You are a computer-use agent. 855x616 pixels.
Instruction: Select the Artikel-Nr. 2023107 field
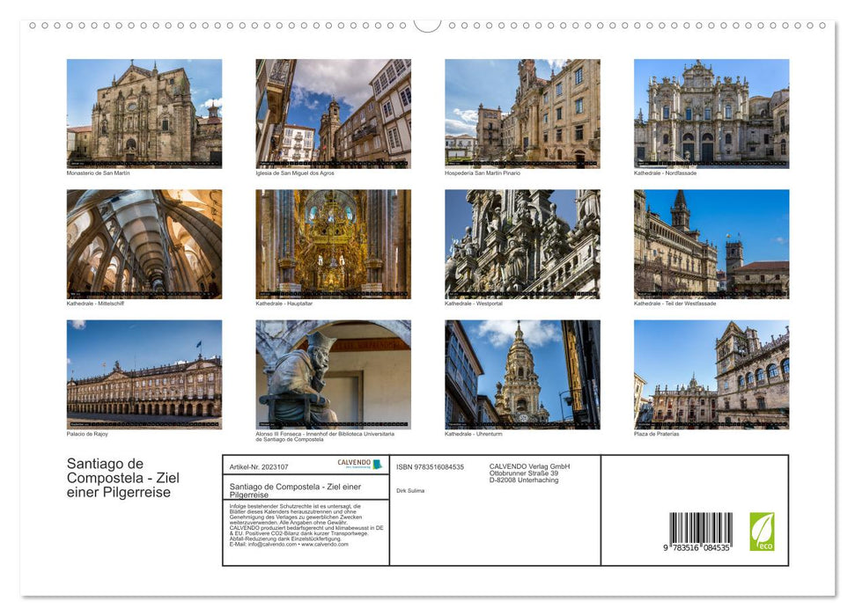point(260,466)
